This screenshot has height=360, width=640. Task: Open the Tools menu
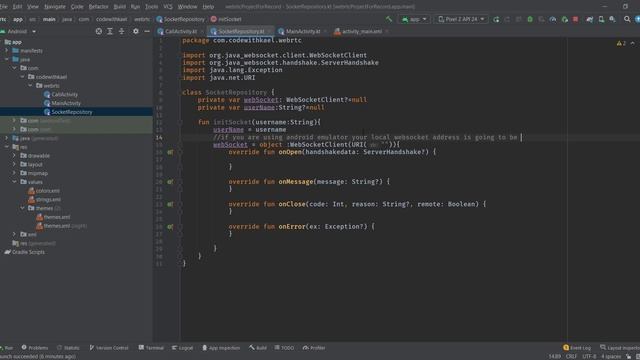[x=151, y=7]
